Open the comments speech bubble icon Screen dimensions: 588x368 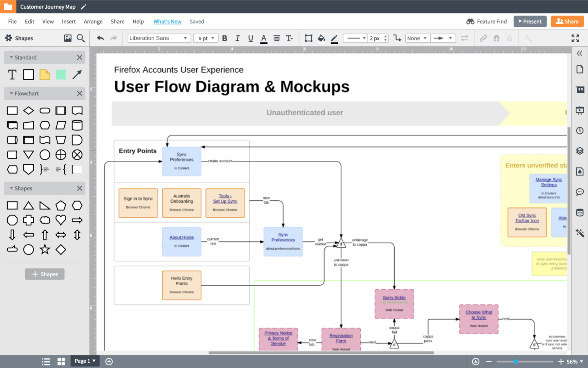click(x=580, y=192)
